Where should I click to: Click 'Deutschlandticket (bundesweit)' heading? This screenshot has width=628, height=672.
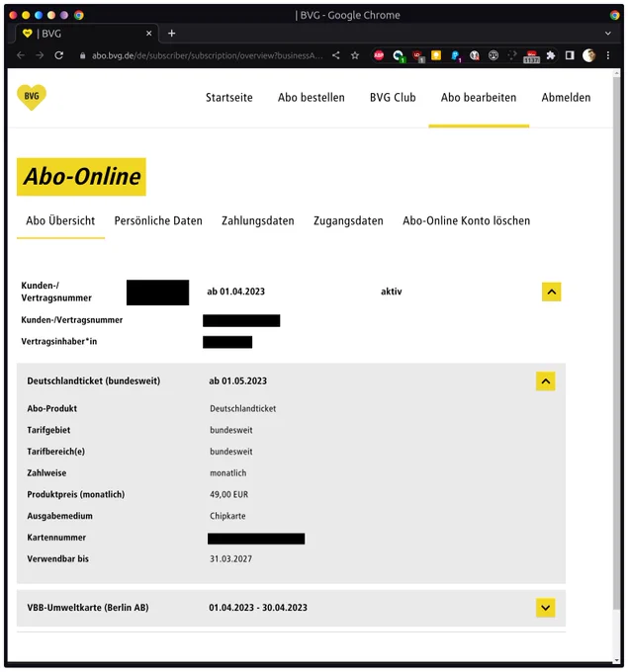tap(94, 381)
